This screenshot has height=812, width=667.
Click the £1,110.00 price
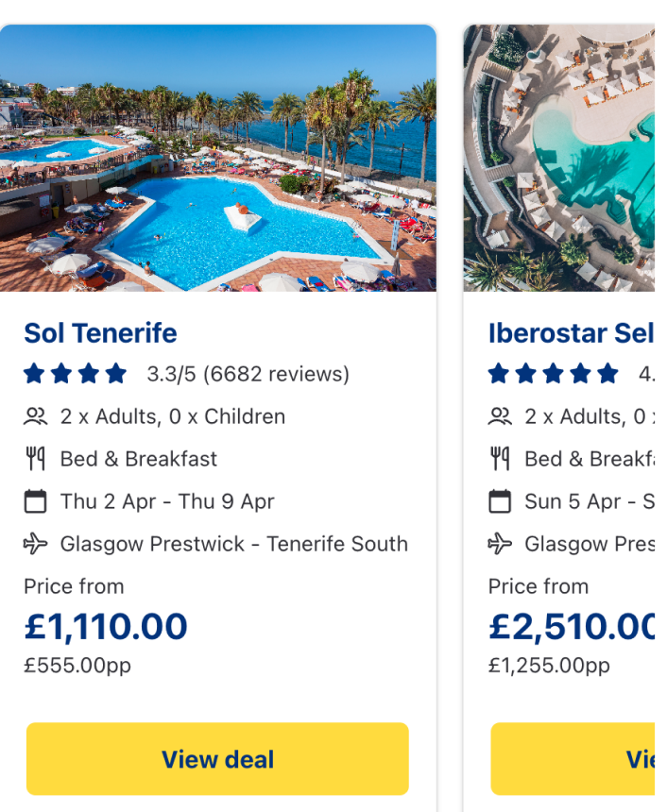coord(106,626)
